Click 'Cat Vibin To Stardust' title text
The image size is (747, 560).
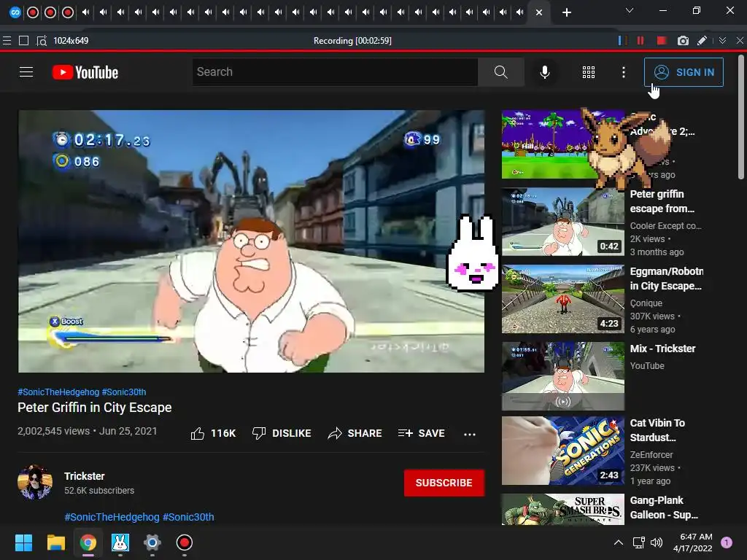(657, 430)
